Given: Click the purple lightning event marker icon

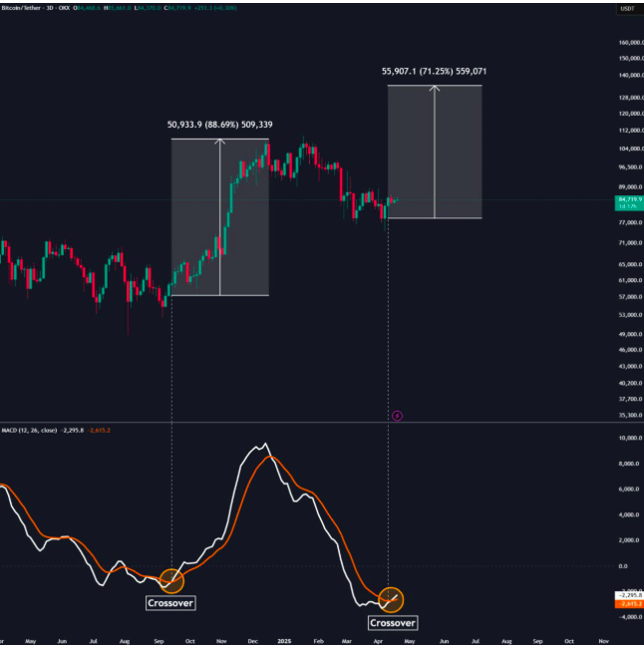Looking at the screenshot, I should click(397, 416).
